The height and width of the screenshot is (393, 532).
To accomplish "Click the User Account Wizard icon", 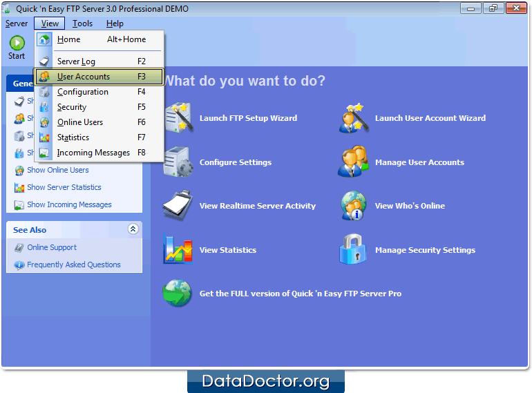I will (x=354, y=117).
